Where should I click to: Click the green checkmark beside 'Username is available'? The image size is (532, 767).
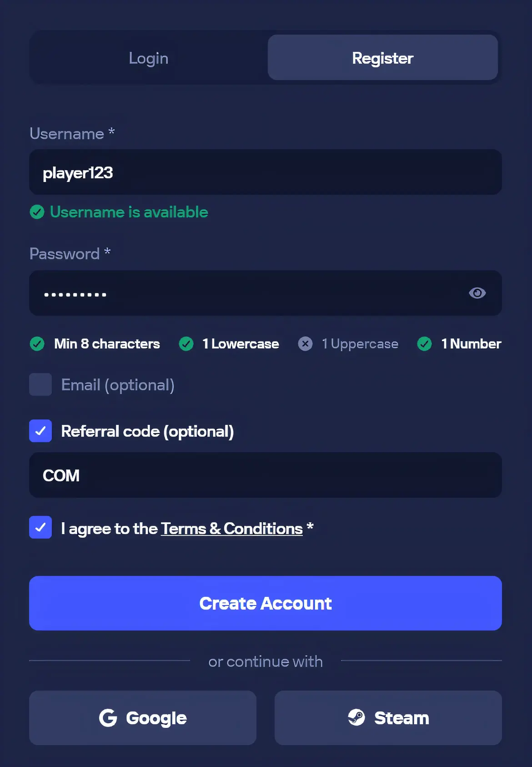[37, 212]
